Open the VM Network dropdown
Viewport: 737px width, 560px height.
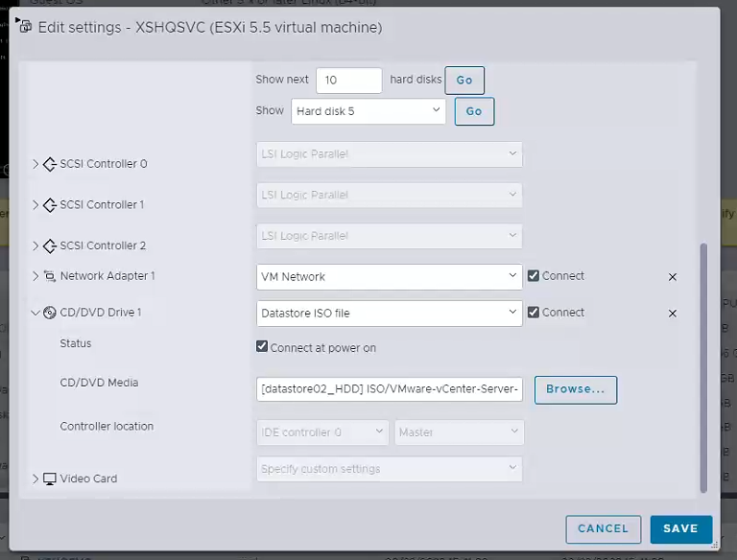pyautogui.click(x=390, y=277)
